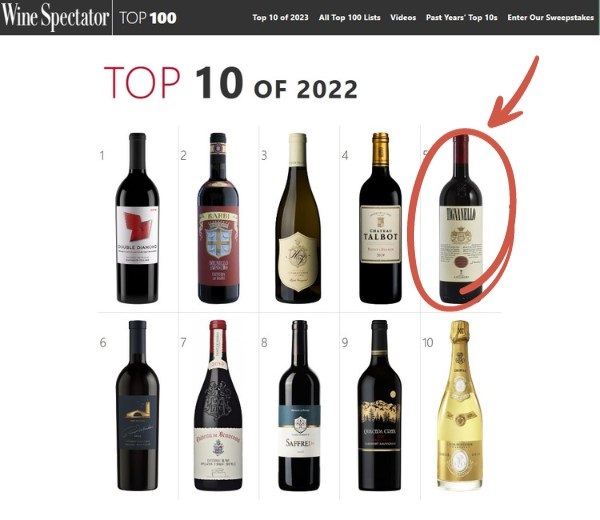The width and height of the screenshot is (600, 520).
Task: Select the Saffredi wine bottle
Action: coord(299,406)
